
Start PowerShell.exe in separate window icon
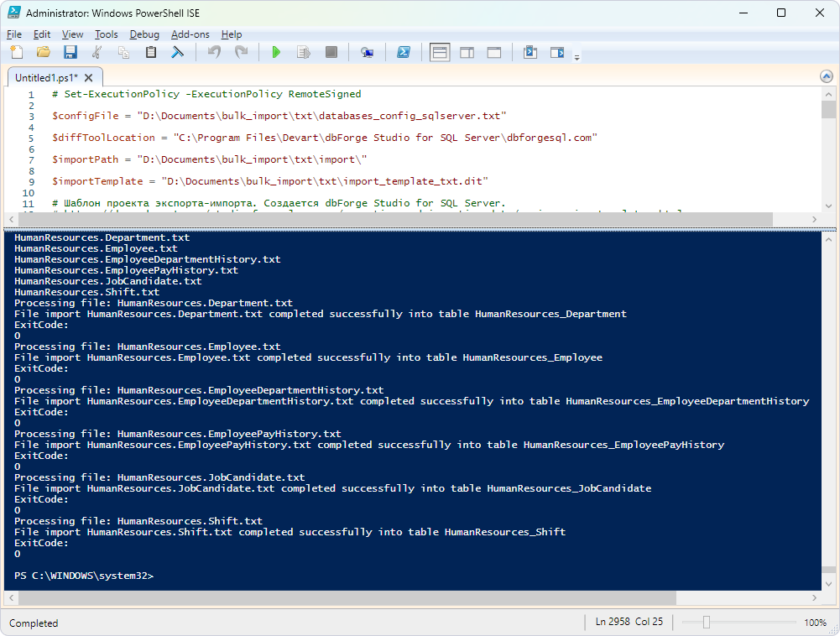point(404,52)
